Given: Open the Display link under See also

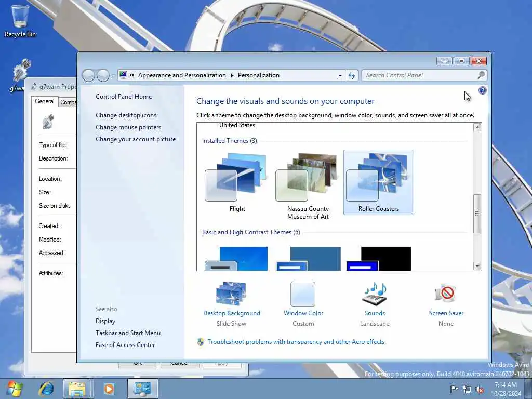Looking at the screenshot, I should pos(105,321).
